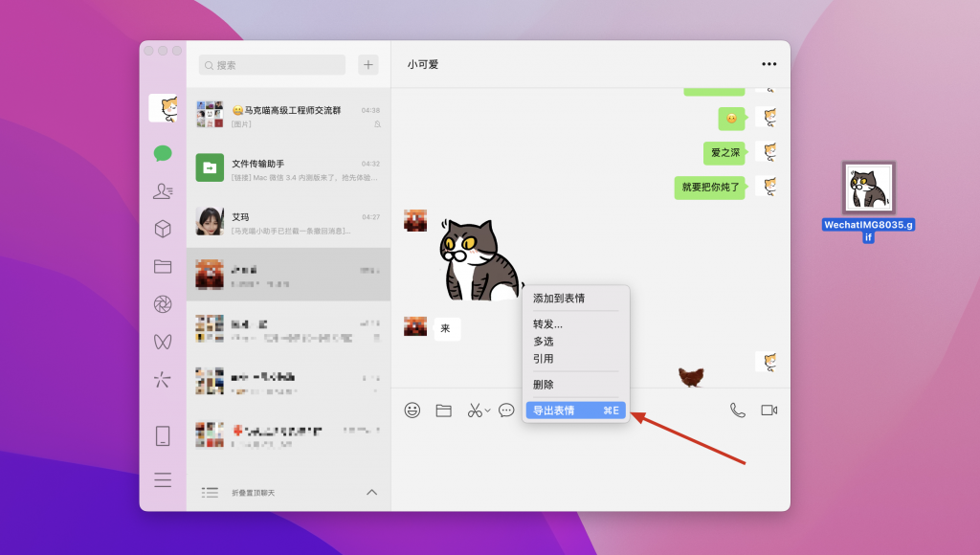Open the emoji picker smiley icon
980x555 pixels.
(x=412, y=410)
